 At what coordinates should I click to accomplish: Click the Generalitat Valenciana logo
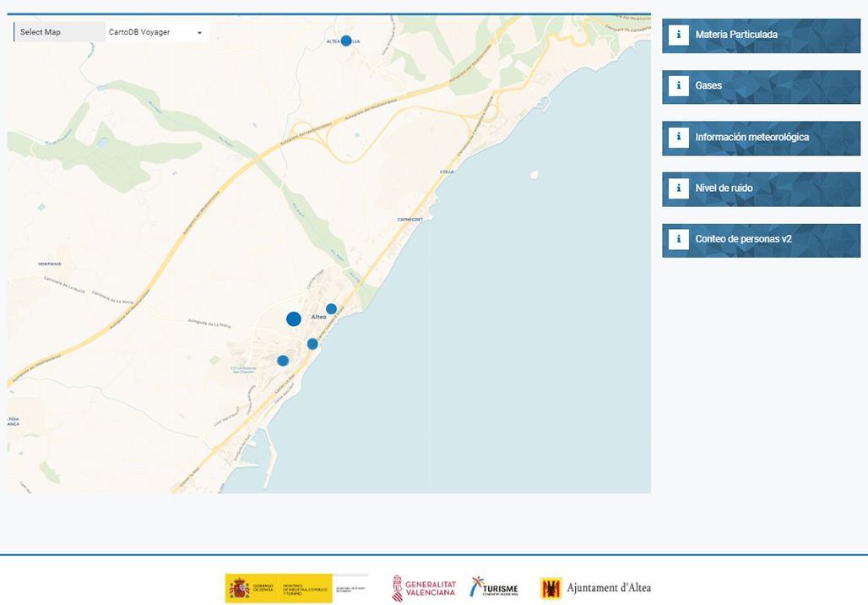point(424,588)
